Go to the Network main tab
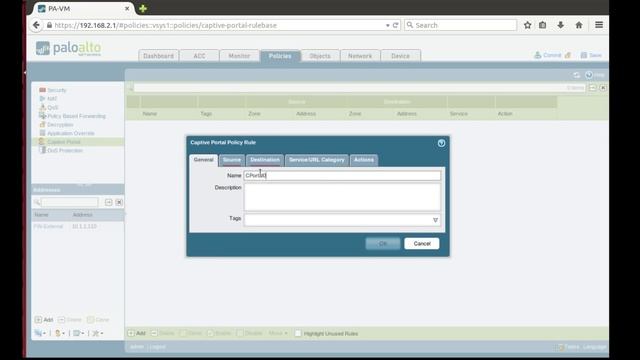Viewport: 640px width, 360px height. click(360, 56)
